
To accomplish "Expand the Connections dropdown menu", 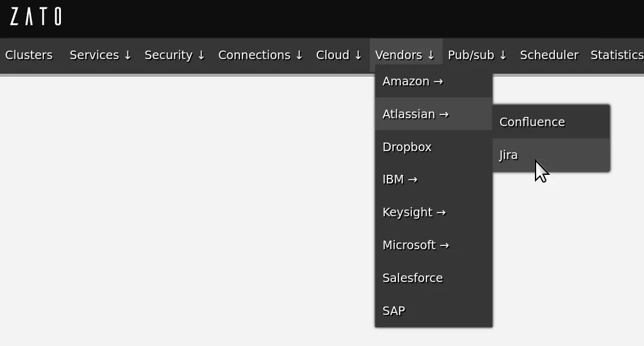I will pyautogui.click(x=261, y=55).
